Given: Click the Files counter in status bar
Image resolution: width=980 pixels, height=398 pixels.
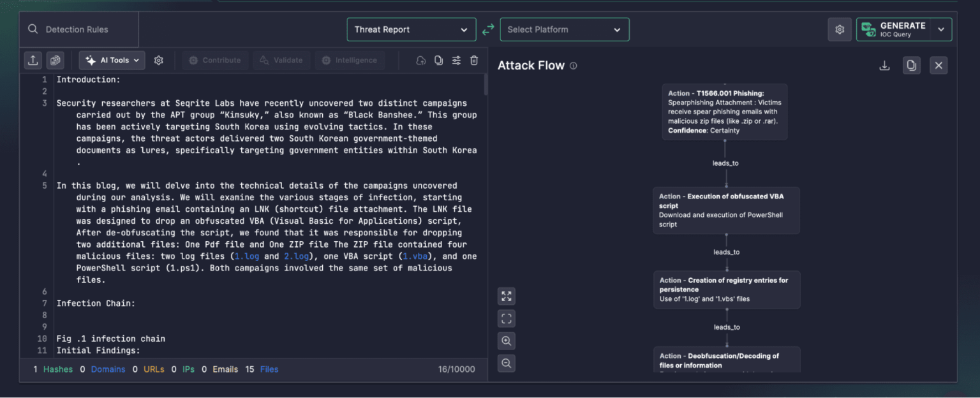Looking at the screenshot, I should pyautogui.click(x=262, y=369).
